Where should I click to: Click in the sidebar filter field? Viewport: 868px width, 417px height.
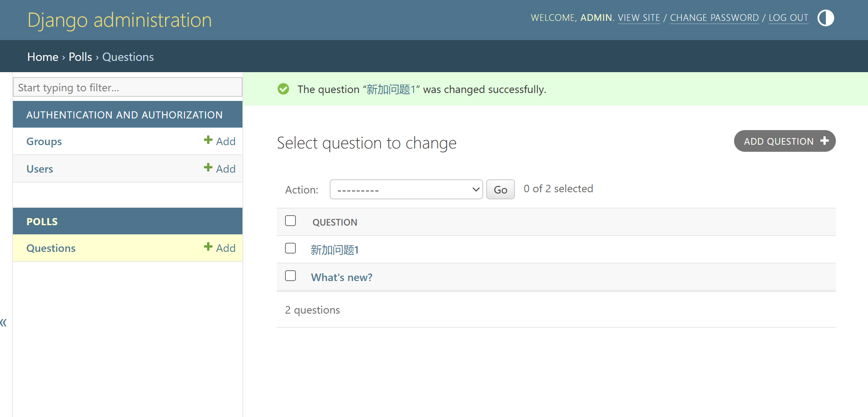coord(127,88)
